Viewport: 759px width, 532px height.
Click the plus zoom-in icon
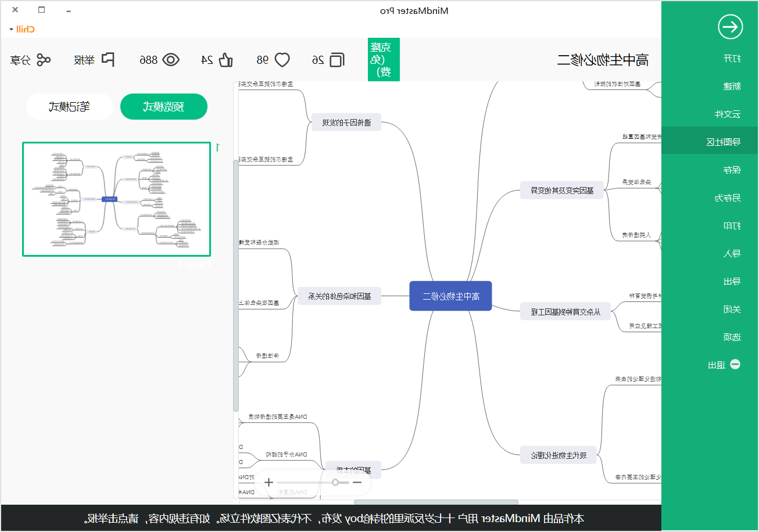click(x=268, y=482)
